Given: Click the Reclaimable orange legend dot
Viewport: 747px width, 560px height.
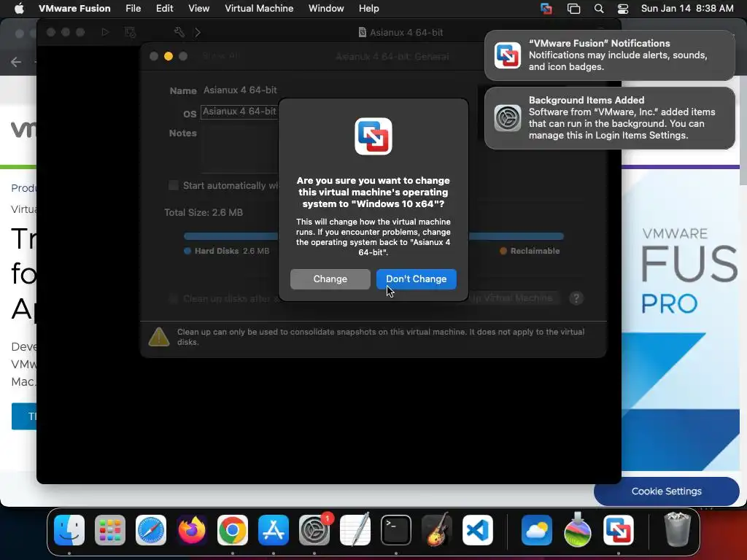Looking at the screenshot, I should pos(503,251).
